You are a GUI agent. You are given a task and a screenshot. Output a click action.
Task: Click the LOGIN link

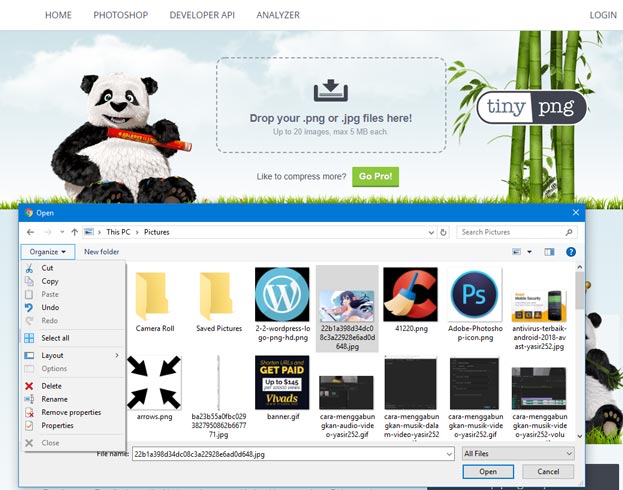coord(603,15)
